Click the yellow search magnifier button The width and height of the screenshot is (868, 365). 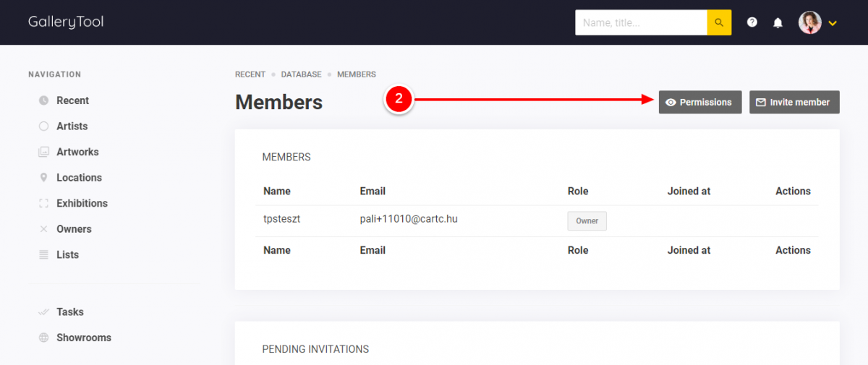tap(719, 22)
